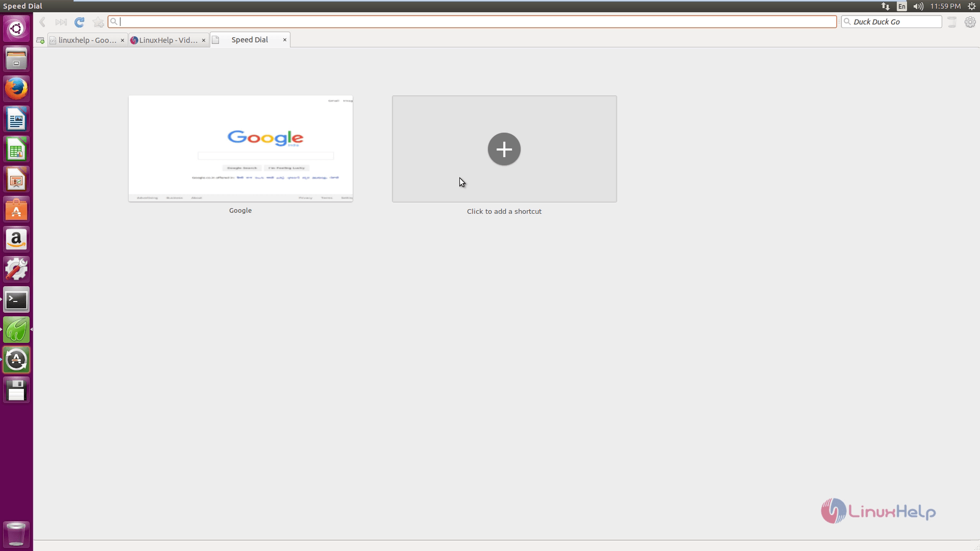This screenshot has height=551, width=980.
Task: Open the trash/closed tabs toolbar icon
Action: (952, 22)
